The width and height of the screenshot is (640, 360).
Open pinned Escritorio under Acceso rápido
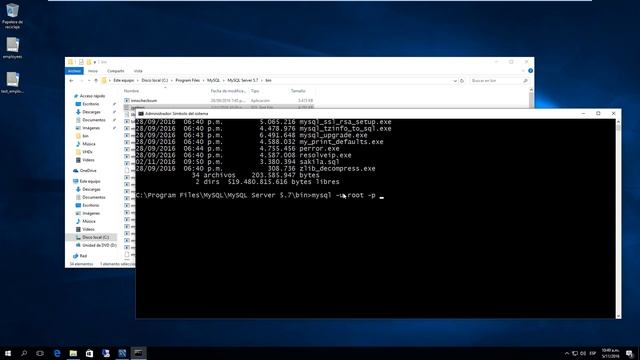[91, 104]
